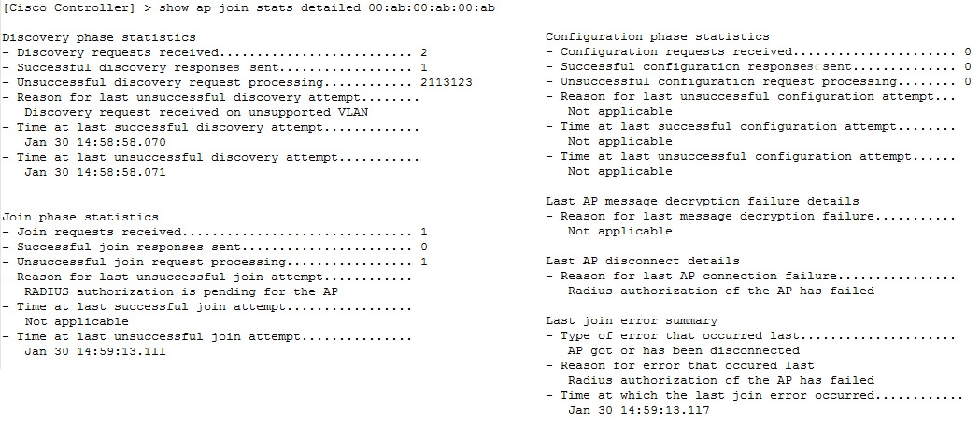The height and width of the screenshot is (440, 980).
Task: Click the Successful join responses sent line
Action: coord(214,247)
